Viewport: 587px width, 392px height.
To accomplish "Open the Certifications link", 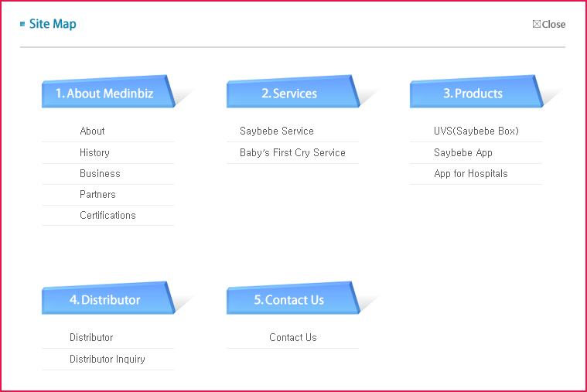I will tap(108, 215).
